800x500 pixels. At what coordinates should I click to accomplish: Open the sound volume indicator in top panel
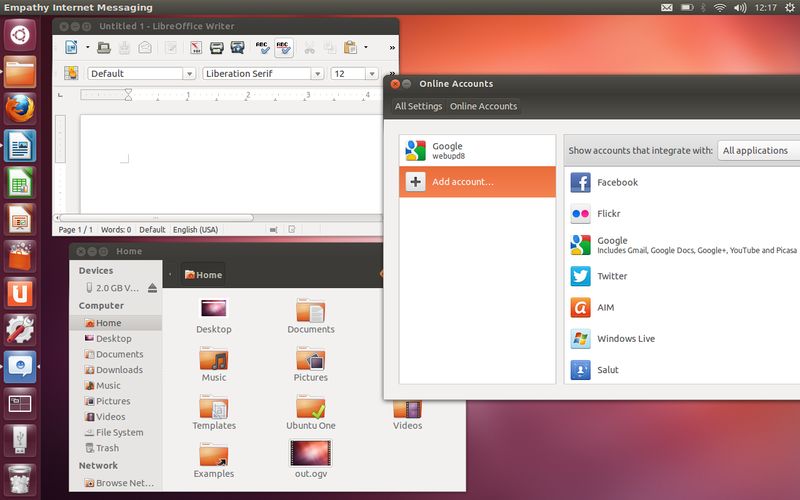[740, 8]
